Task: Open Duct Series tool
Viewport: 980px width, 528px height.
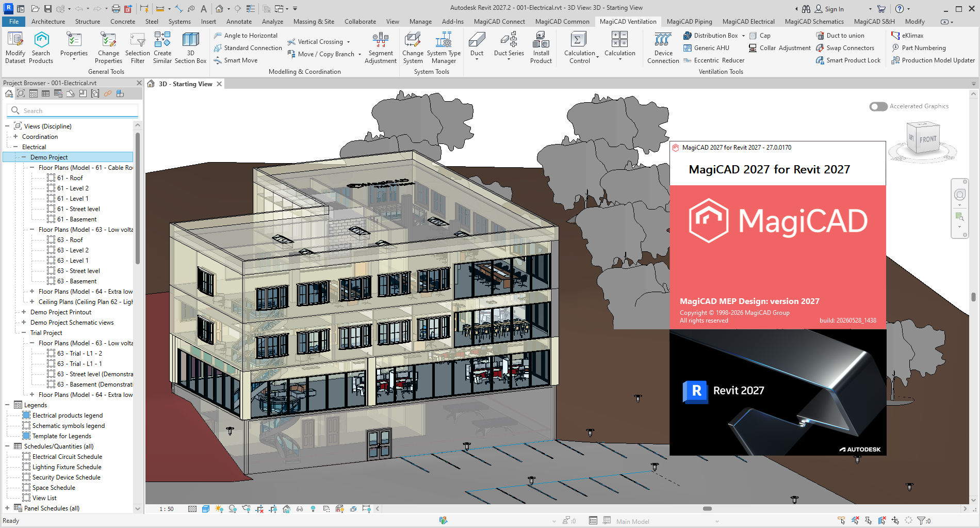Action: (509, 45)
